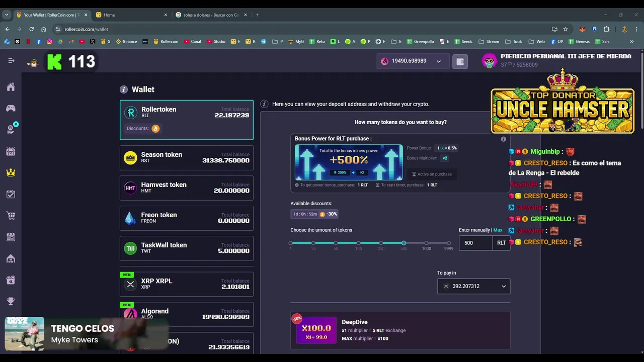Open the Netflix bookmark icon
The height and width of the screenshot is (362, 644).
[x=28, y=42]
